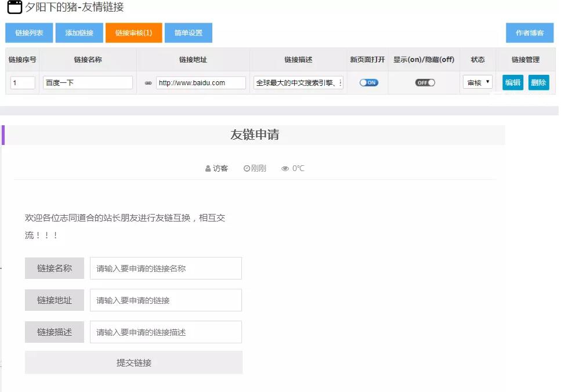Visit the 作者博客 button
Screen dimensions: 561x392
(530, 33)
